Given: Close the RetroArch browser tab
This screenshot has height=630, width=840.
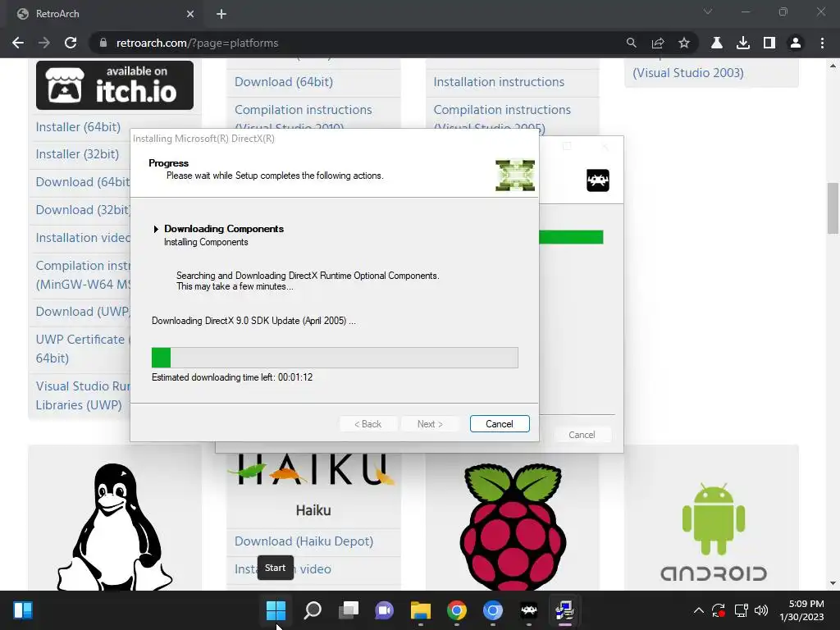Looking at the screenshot, I should [x=190, y=14].
